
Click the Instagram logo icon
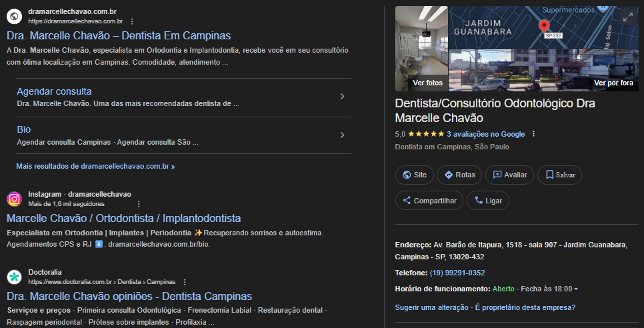[14, 199]
